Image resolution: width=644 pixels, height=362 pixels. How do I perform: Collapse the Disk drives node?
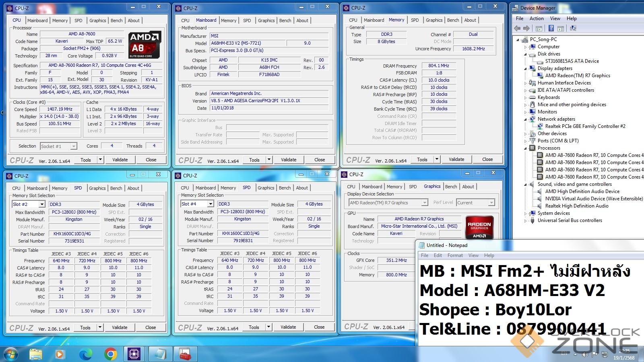click(x=526, y=54)
